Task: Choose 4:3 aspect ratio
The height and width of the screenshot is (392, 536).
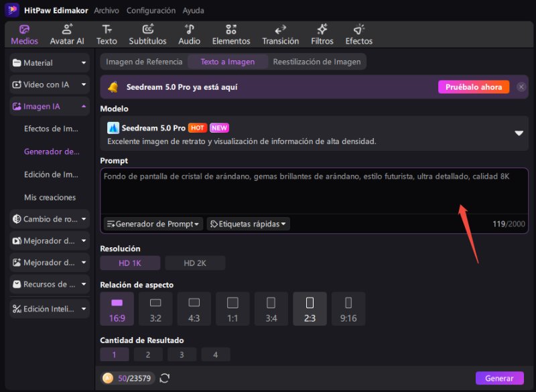Action: click(x=194, y=309)
